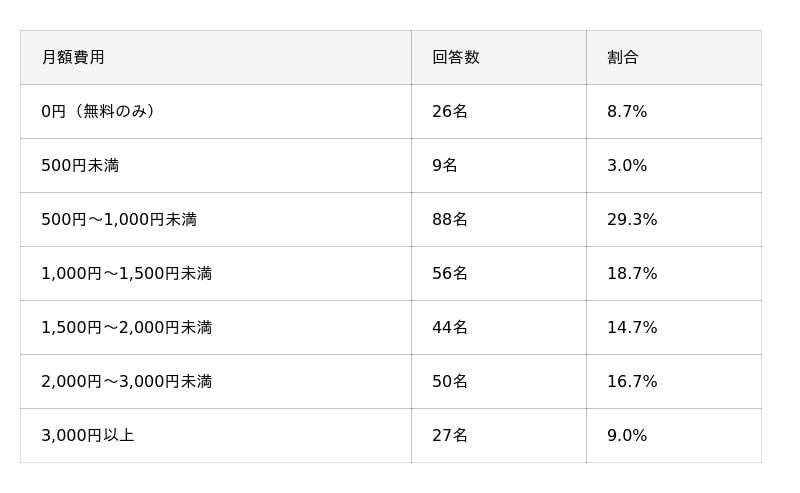The height and width of the screenshot is (493, 800).
Task: Click the 3,000円以上 row label
Action: tap(88, 435)
